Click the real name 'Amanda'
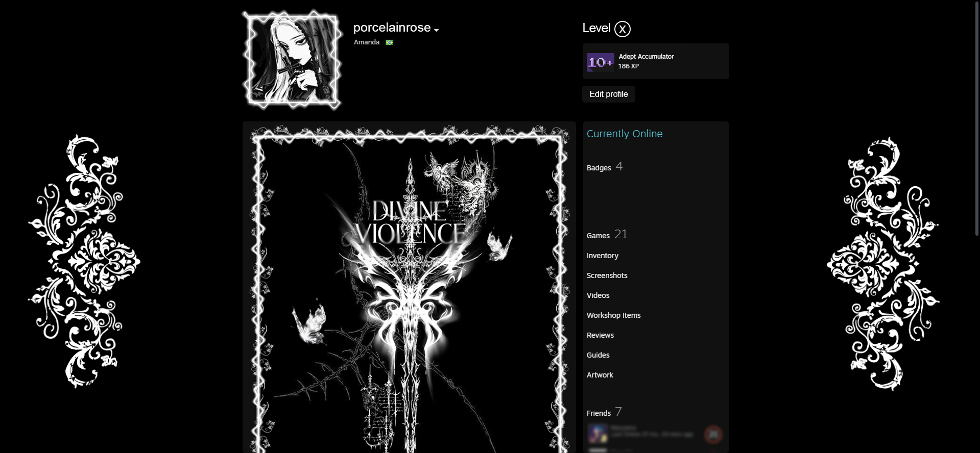 367,42
